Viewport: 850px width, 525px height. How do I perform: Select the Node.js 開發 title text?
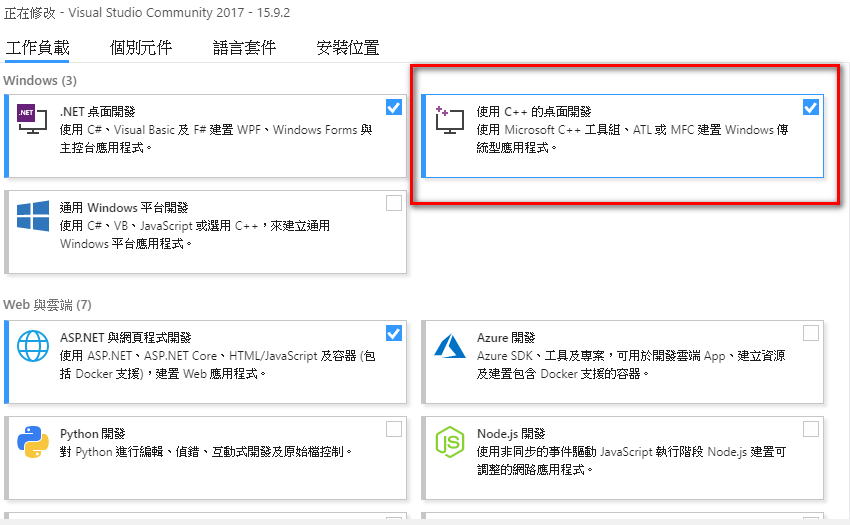click(511, 434)
